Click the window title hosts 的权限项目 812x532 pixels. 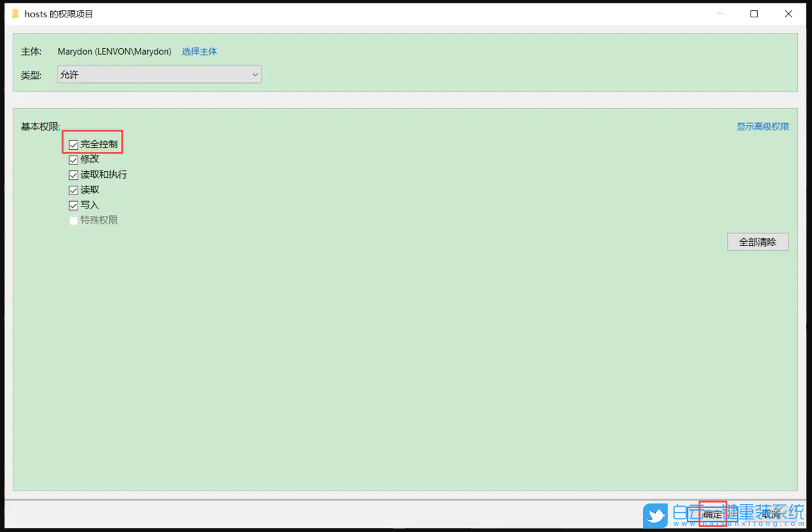coord(59,14)
